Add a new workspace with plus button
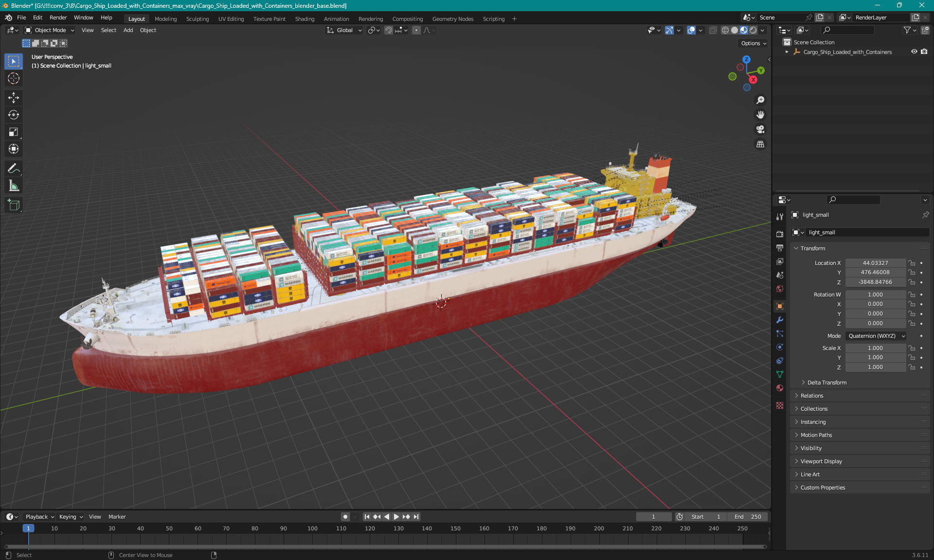This screenshot has height=560, width=934. tap(514, 19)
